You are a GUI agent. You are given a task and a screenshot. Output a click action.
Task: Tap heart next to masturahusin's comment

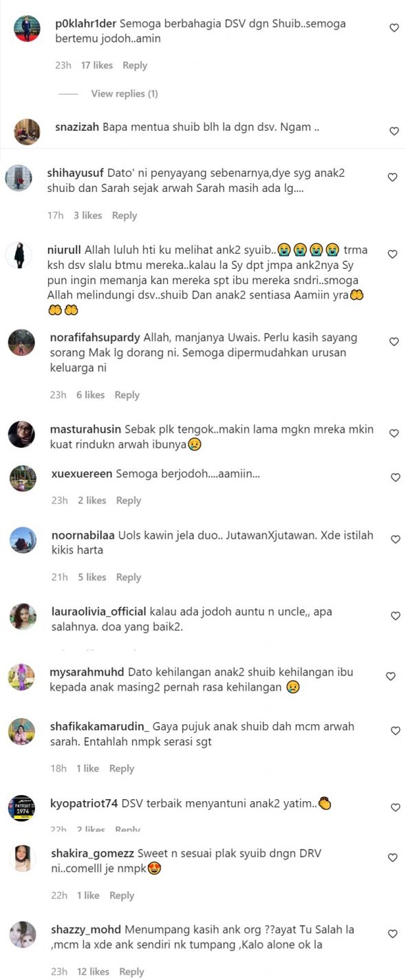pos(394,434)
